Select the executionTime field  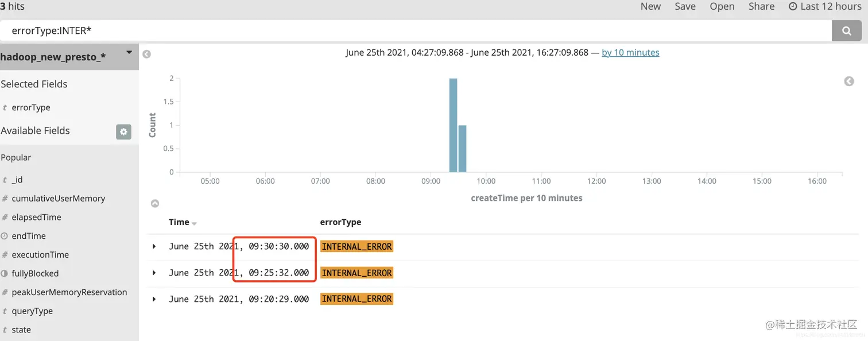pos(40,254)
